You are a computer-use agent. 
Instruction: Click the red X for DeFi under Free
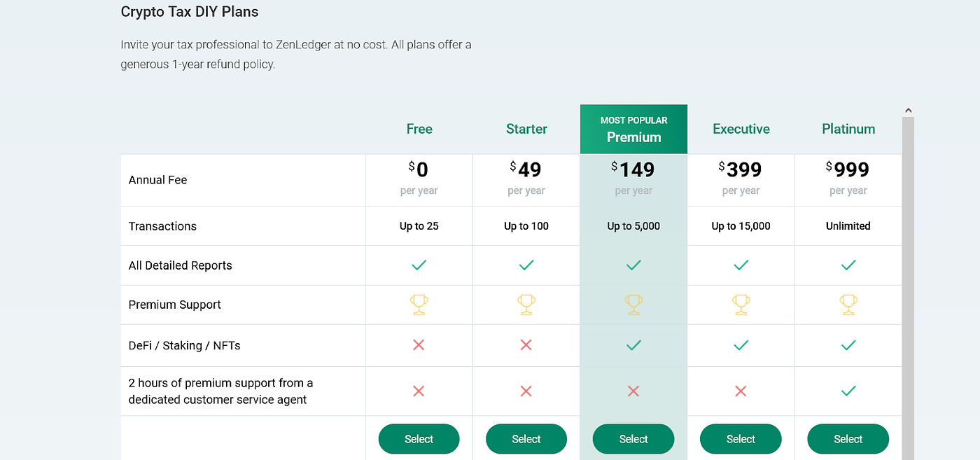419,344
